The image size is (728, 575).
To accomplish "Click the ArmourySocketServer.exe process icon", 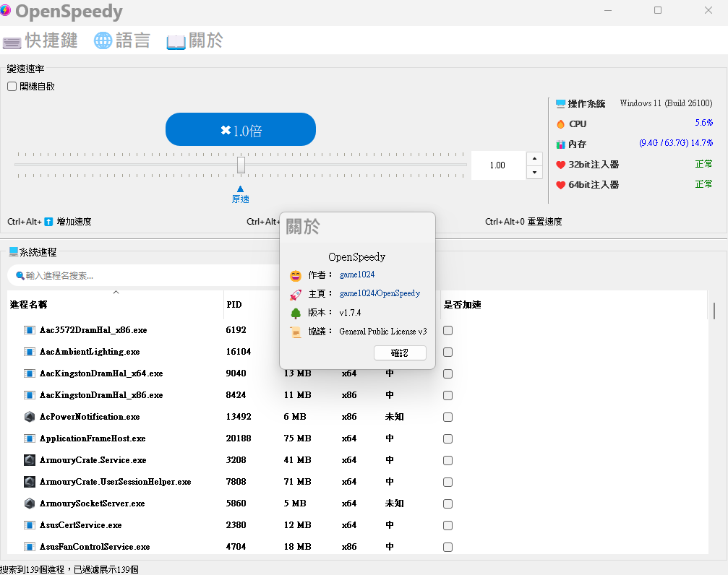I will [x=29, y=503].
